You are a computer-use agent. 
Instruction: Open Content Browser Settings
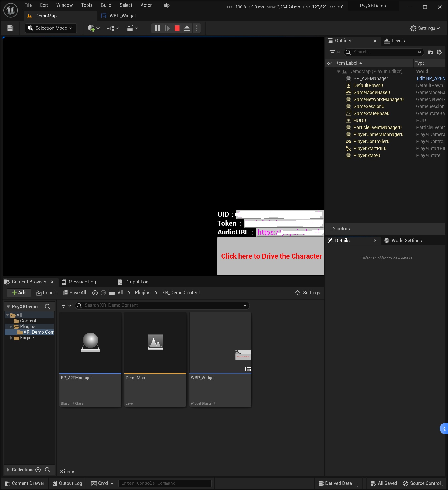(x=307, y=293)
